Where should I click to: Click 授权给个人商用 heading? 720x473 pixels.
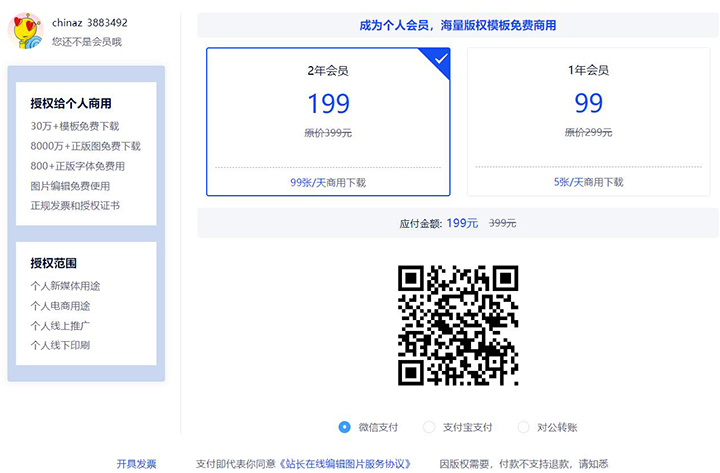[71, 103]
